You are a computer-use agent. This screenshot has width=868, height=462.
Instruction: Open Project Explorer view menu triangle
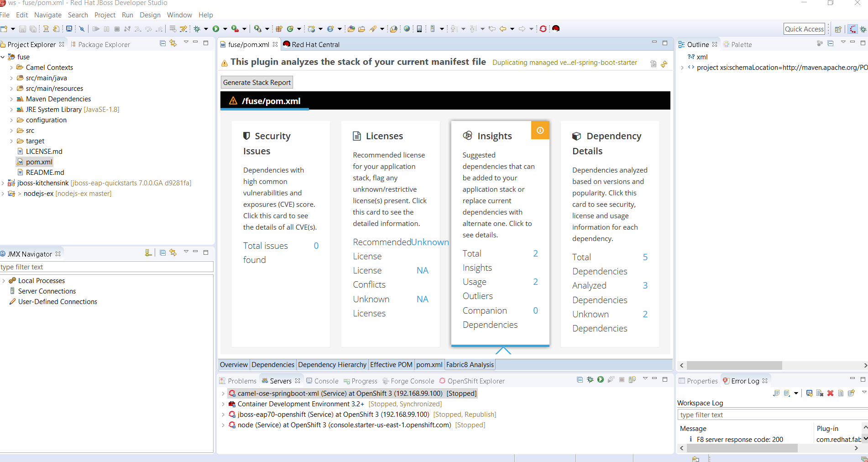coord(186,42)
